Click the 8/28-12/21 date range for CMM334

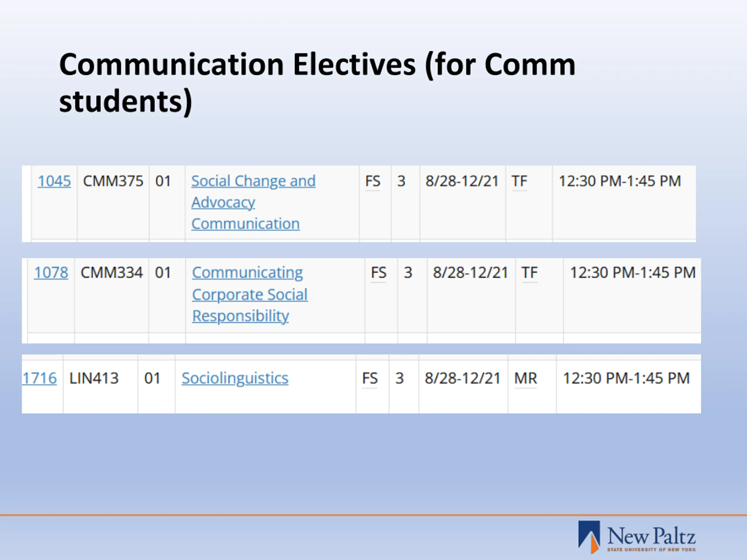471,273
